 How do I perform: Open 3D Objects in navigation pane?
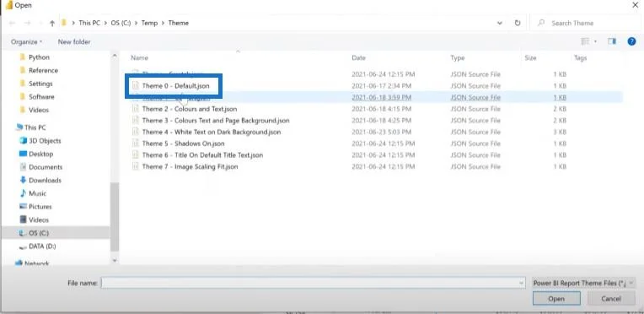click(45, 141)
